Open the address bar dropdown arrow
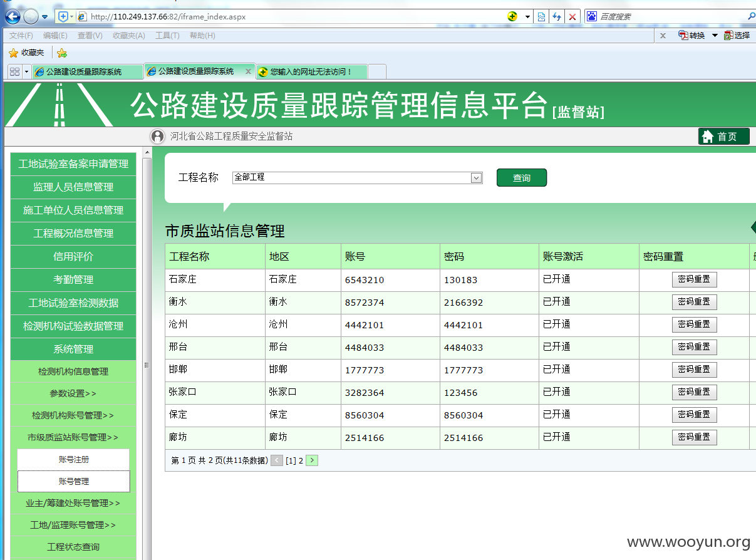The image size is (756, 560). click(x=527, y=17)
